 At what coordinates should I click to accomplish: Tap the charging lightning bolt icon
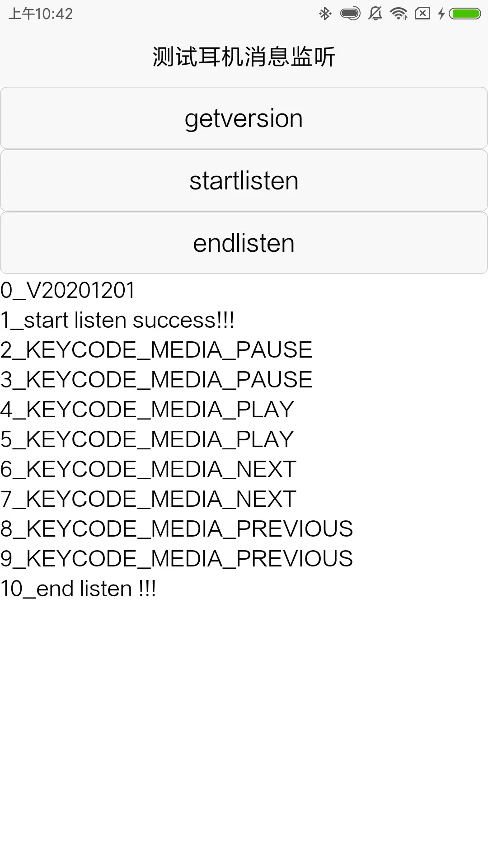coord(441,14)
